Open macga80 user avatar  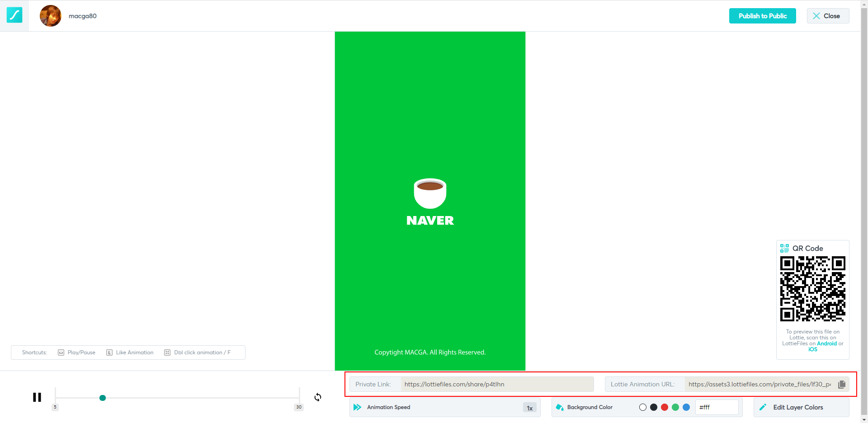coord(51,16)
